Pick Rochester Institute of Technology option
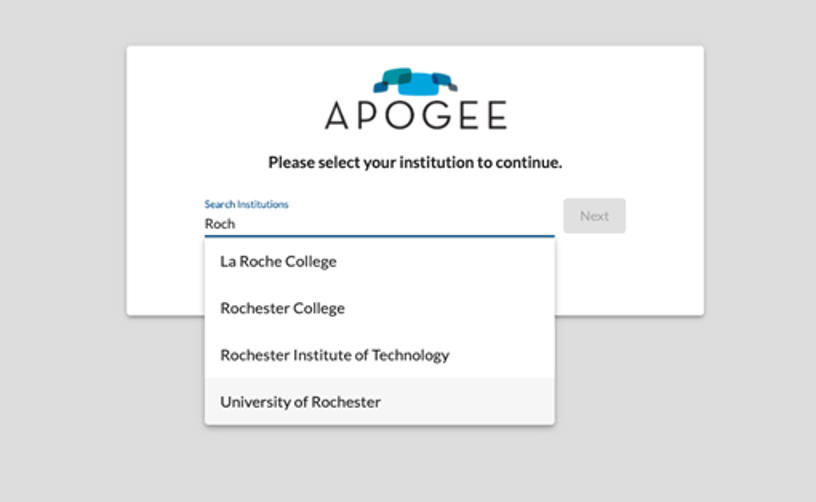The width and height of the screenshot is (816, 502). pos(380,355)
